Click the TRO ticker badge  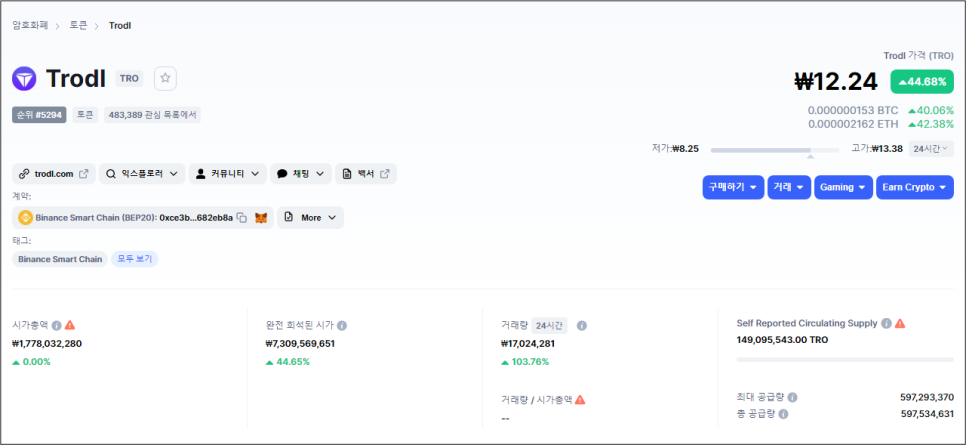pyautogui.click(x=129, y=78)
